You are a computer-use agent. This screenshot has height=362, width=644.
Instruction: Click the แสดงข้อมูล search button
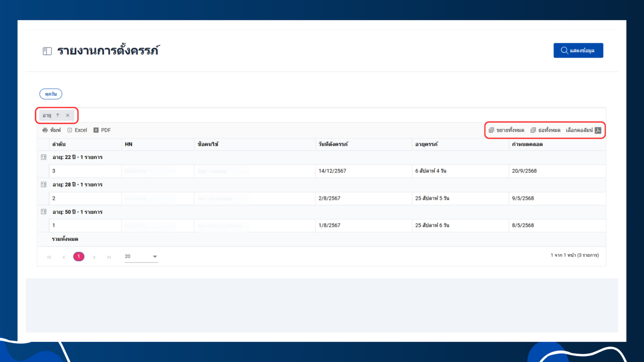[578, 51]
